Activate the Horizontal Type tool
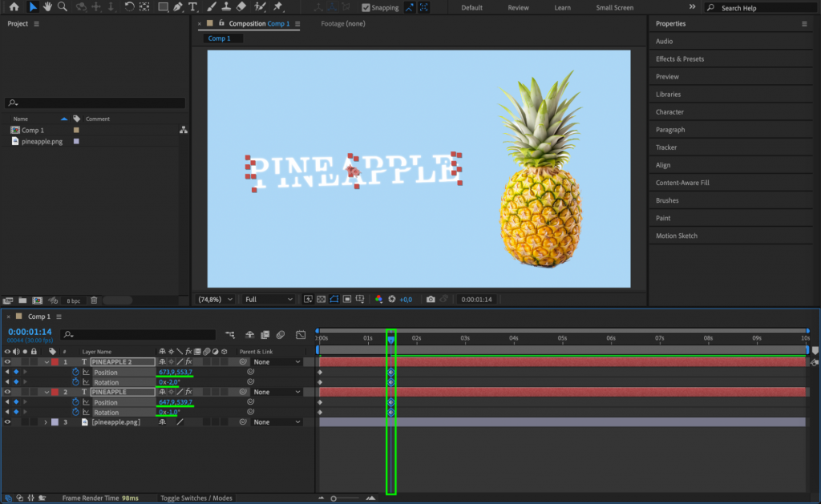The image size is (821, 504). coord(192,7)
